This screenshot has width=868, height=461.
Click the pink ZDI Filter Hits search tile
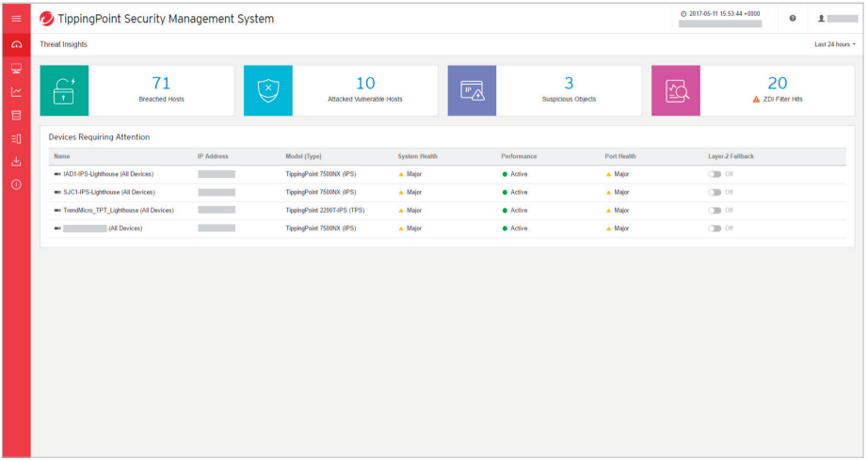tap(676, 90)
